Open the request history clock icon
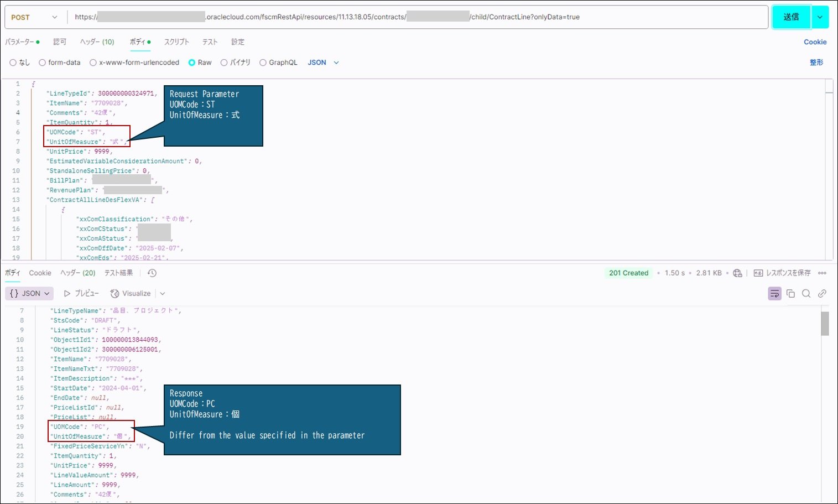 tap(152, 273)
